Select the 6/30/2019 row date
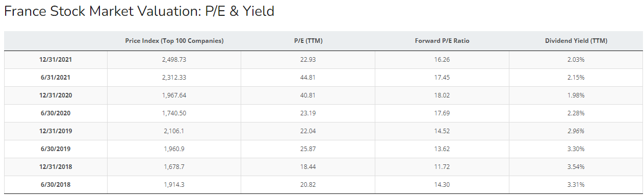The height and width of the screenshot is (196, 644). tap(56, 149)
